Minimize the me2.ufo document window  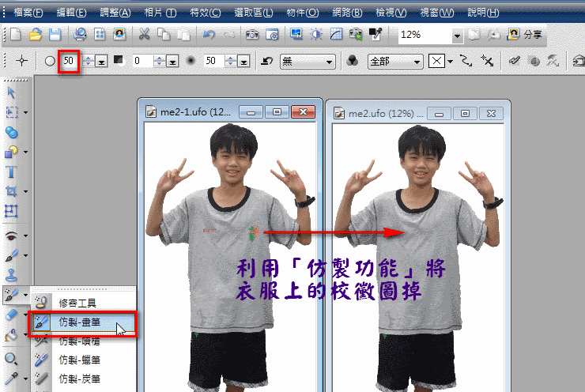pyautogui.click(x=439, y=113)
